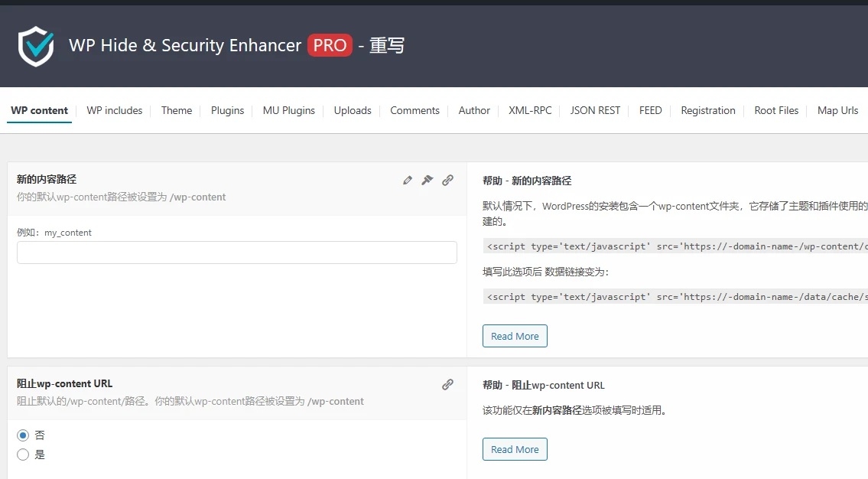Screen dimensions: 868x479
Task: Switch to the Plugins tab
Action: pos(227,110)
